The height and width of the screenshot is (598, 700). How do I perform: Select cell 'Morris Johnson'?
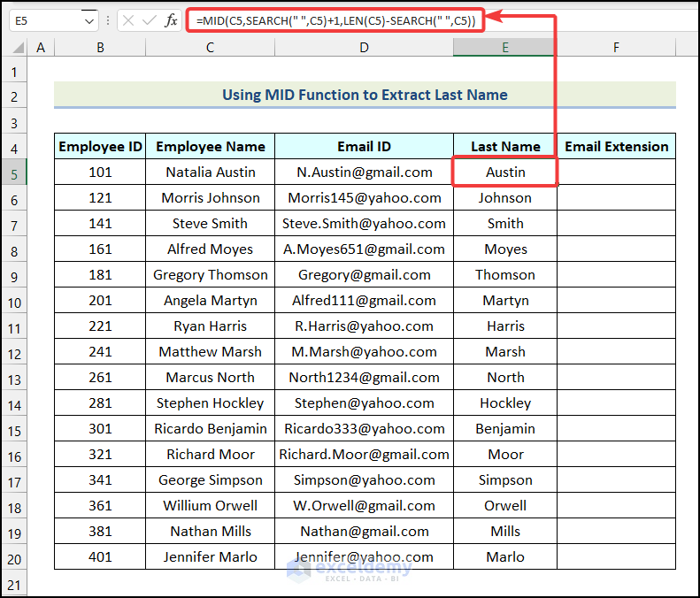(x=210, y=197)
